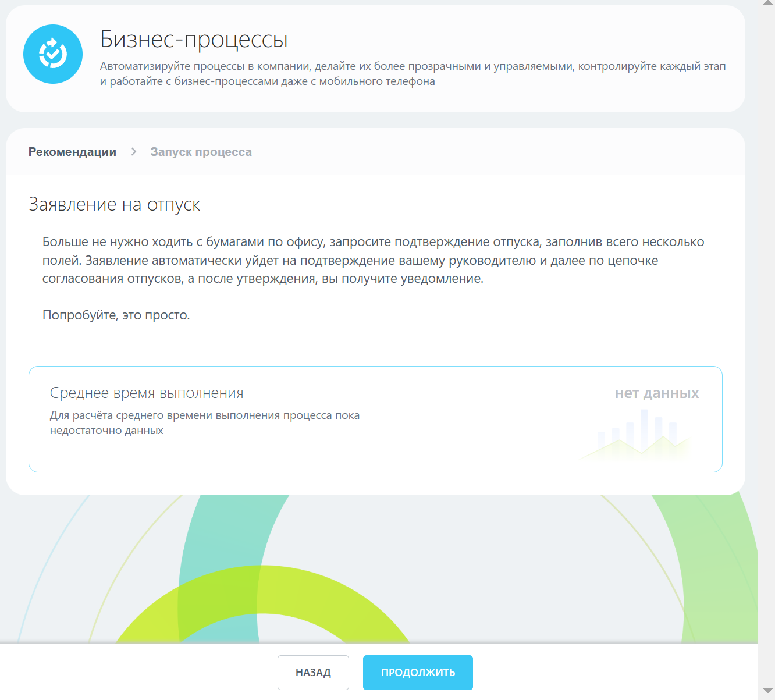Click the Попробуйте, это просто text
This screenshot has height=700, width=775.
116,315
